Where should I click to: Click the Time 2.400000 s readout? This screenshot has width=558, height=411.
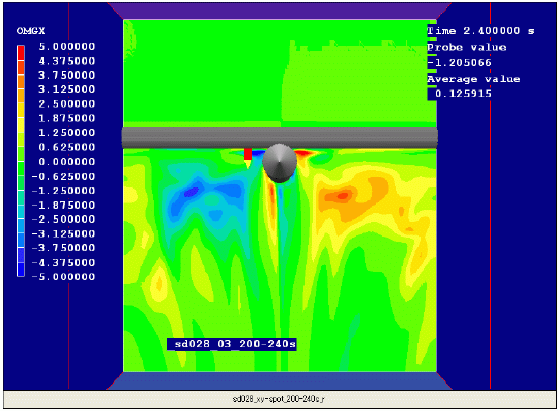coord(481,31)
